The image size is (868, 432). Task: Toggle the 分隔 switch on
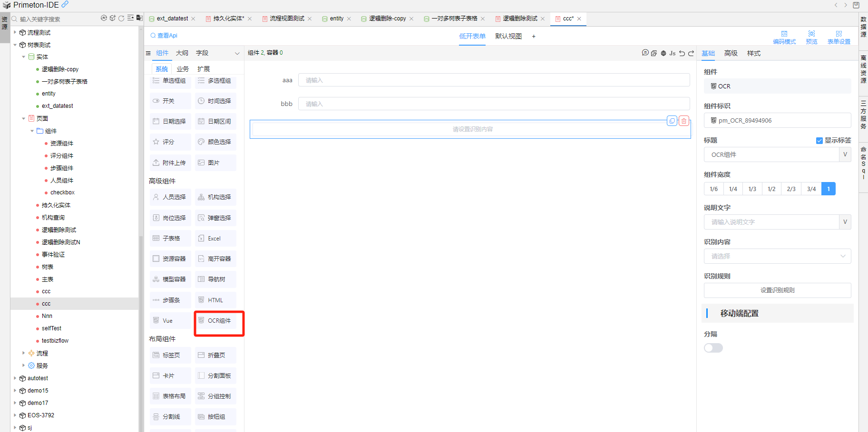pos(713,348)
